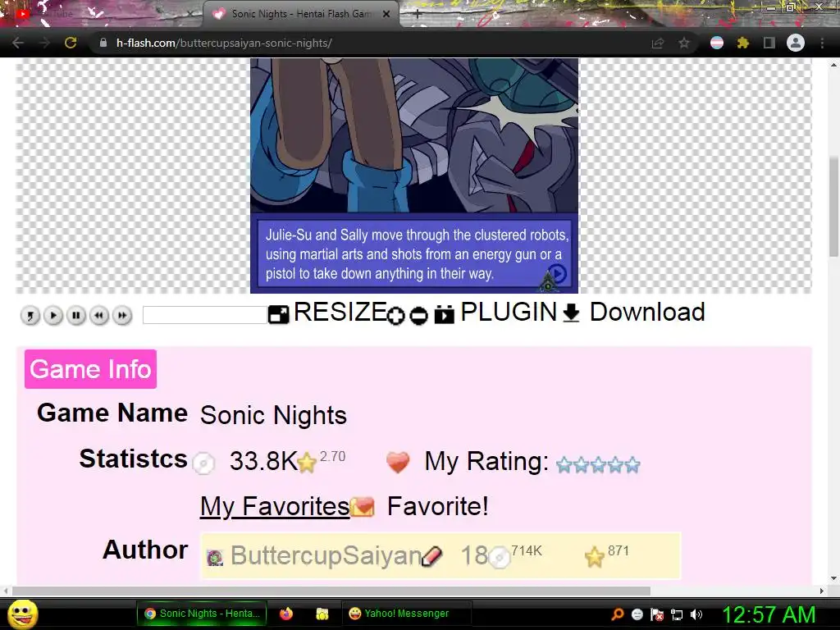Viewport: 840px width, 630px height.
Task: Bookmark this page with the star icon
Action: [684, 43]
